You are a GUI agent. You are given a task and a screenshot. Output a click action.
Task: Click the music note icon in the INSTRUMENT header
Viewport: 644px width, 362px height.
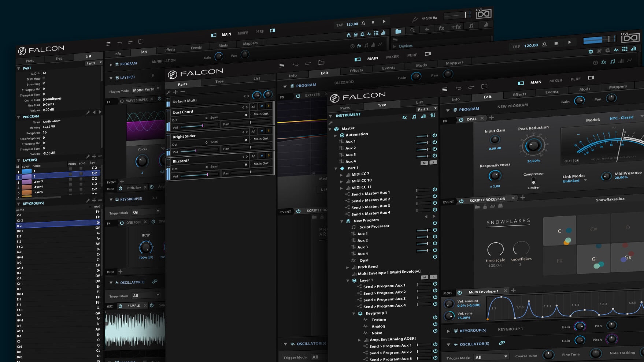coord(414,117)
